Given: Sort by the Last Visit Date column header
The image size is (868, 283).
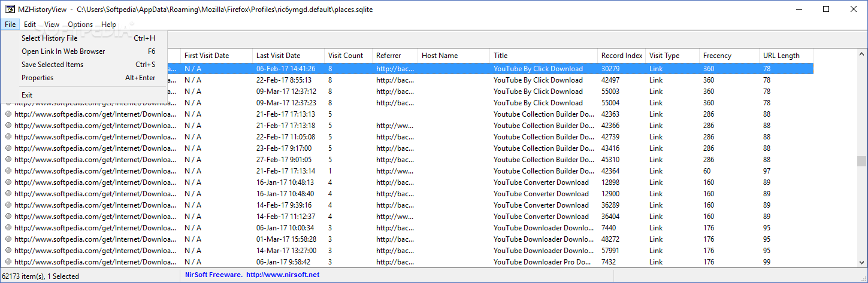Looking at the screenshot, I should [x=288, y=56].
